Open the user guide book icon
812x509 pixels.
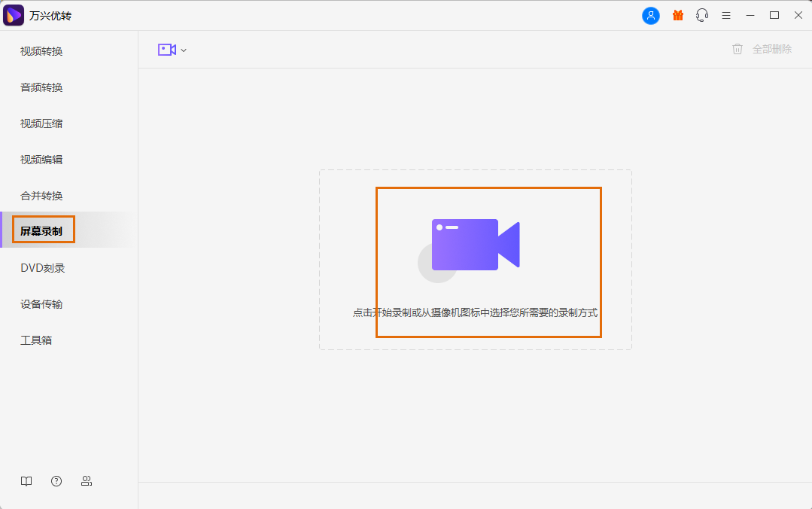pos(26,481)
